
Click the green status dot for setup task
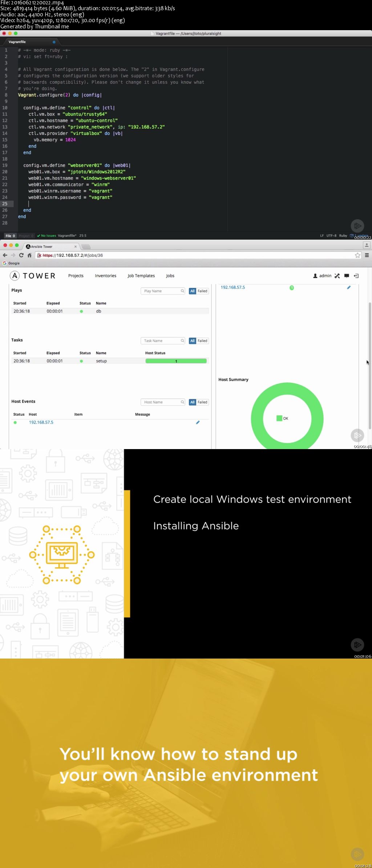coord(81,361)
